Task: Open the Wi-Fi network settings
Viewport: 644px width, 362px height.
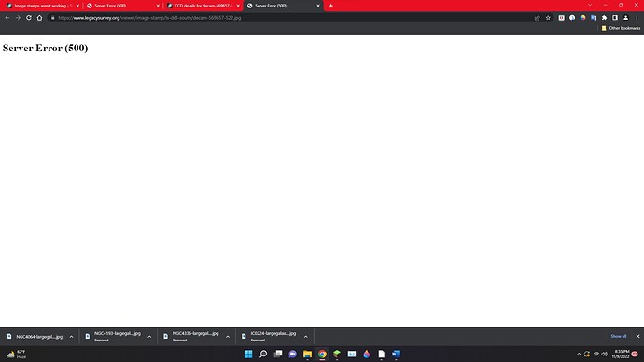Action: [x=596, y=354]
